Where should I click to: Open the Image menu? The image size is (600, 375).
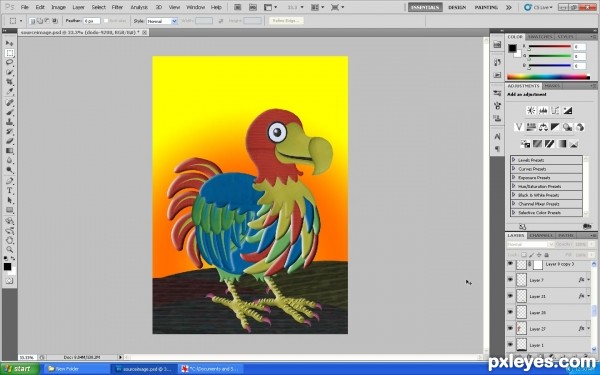click(x=59, y=7)
